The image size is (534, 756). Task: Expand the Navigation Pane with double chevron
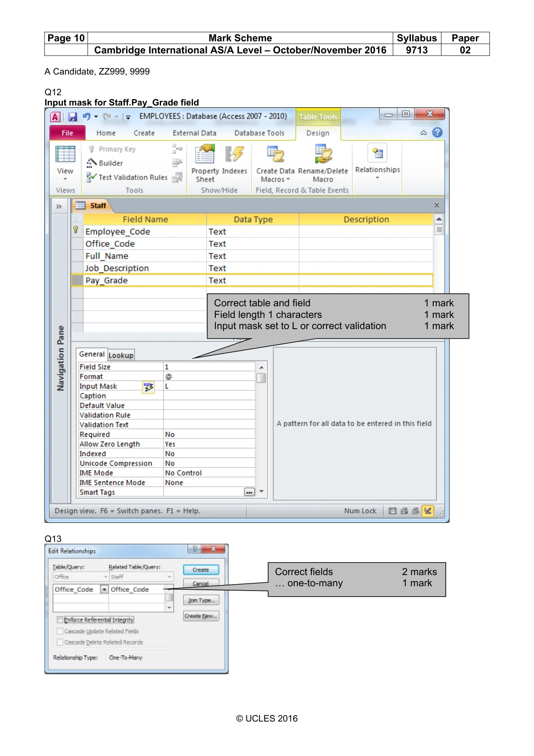coord(59,206)
